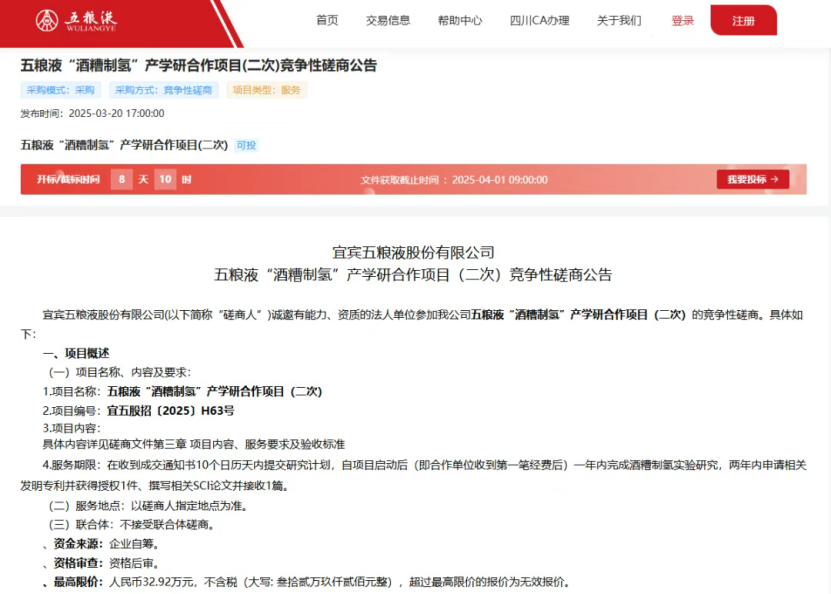Open the 四川CA办理 menu item
The image size is (831, 594).
[537, 19]
